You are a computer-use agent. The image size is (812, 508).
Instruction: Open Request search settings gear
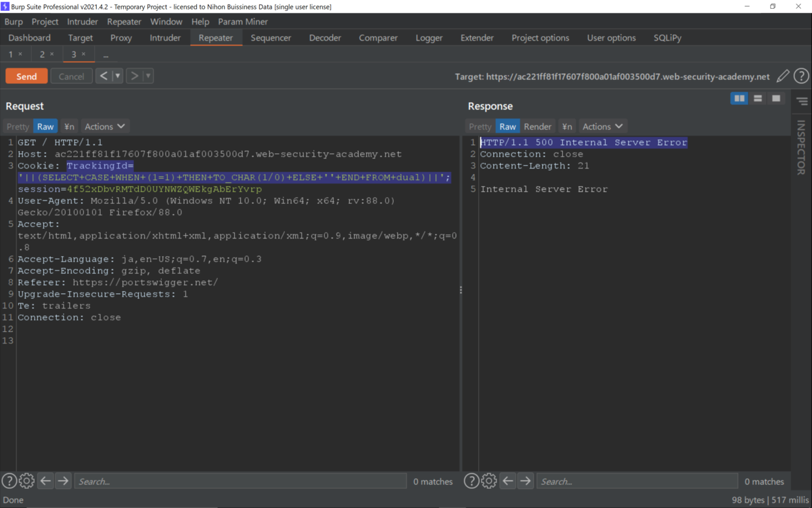26,481
